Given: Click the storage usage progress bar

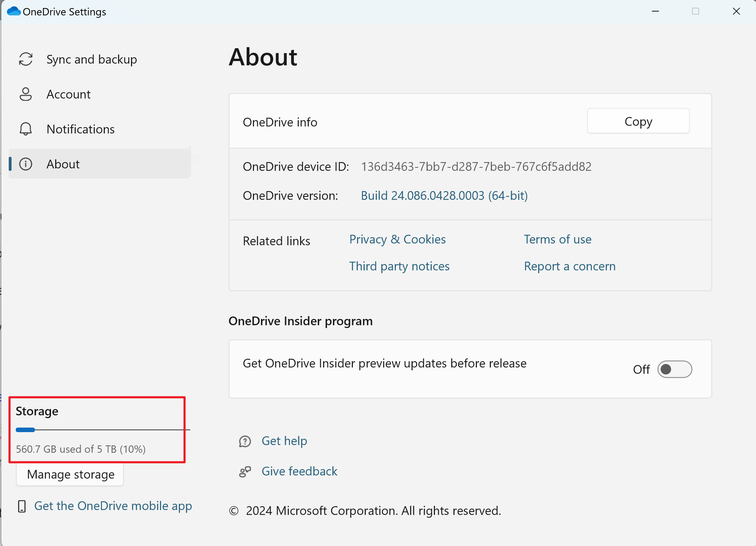Looking at the screenshot, I should click(103, 430).
